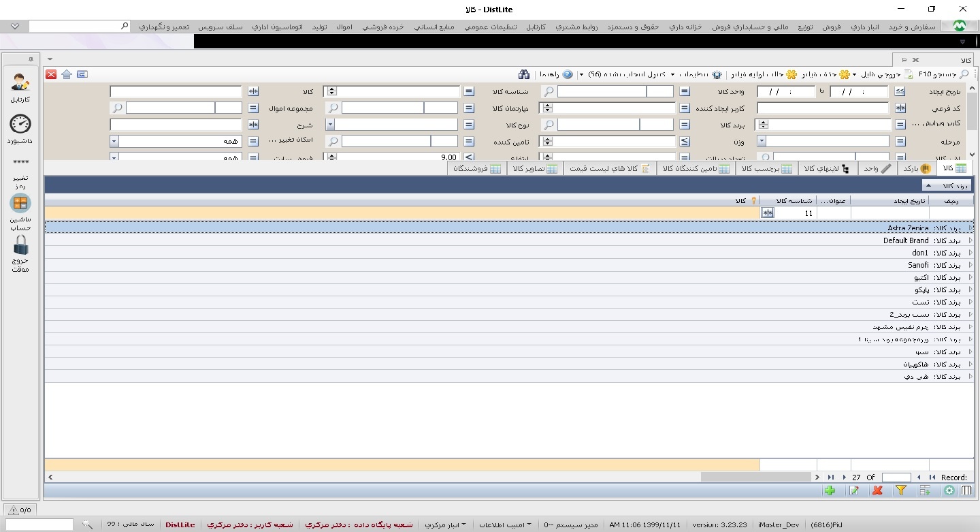Click the yellow funnel filter icon
The image size is (980, 532).
click(901, 490)
